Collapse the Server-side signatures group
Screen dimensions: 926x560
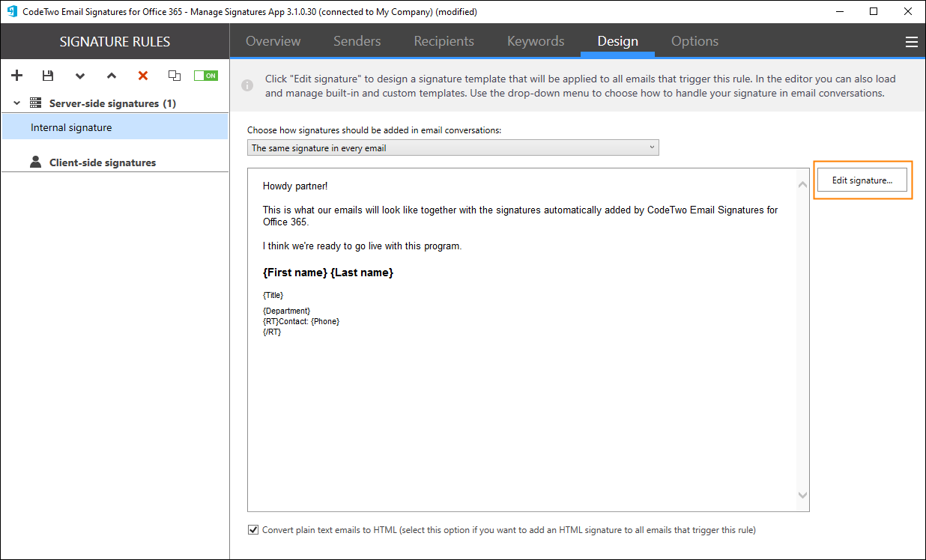[16, 103]
